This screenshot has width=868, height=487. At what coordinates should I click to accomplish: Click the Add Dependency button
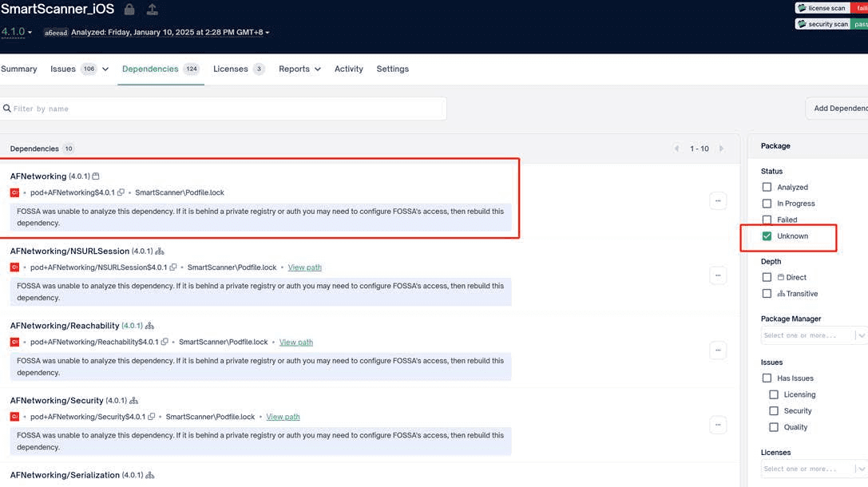(x=838, y=109)
